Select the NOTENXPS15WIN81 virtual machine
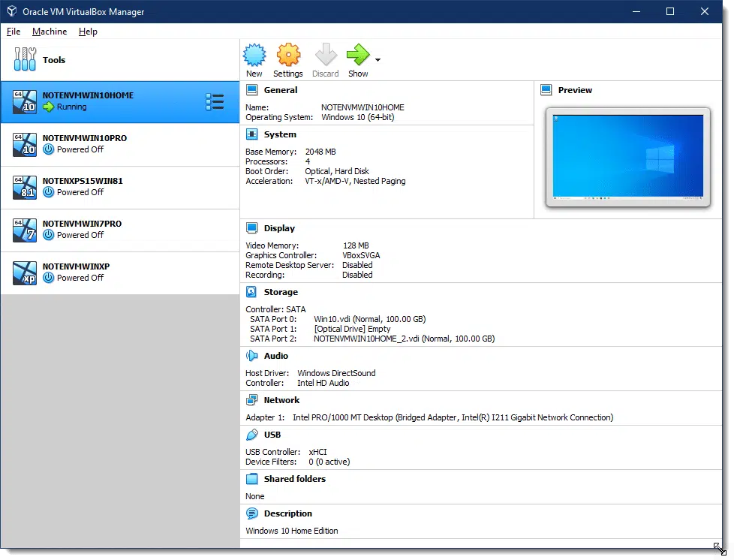Viewport: 734px width, 560px height. point(120,187)
